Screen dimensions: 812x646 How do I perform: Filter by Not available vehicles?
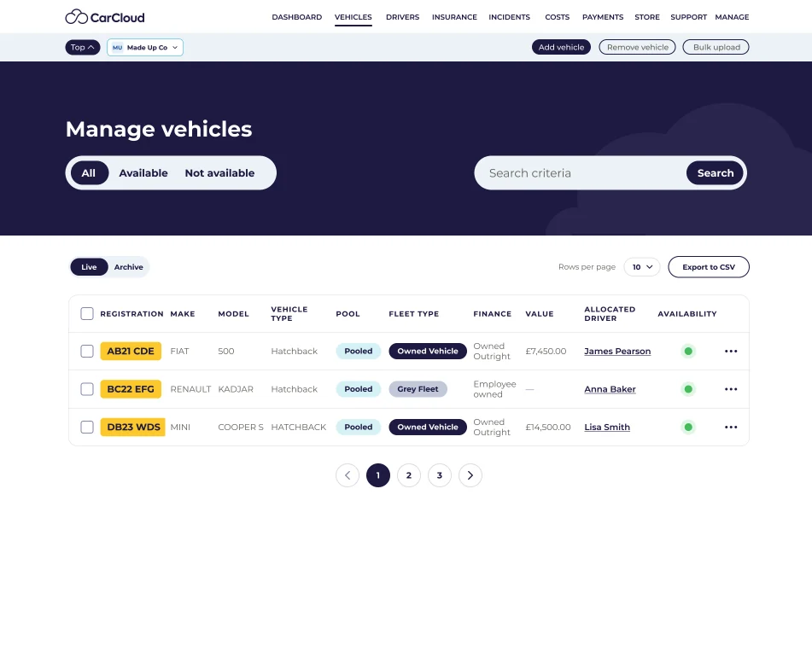pyautogui.click(x=219, y=173)
